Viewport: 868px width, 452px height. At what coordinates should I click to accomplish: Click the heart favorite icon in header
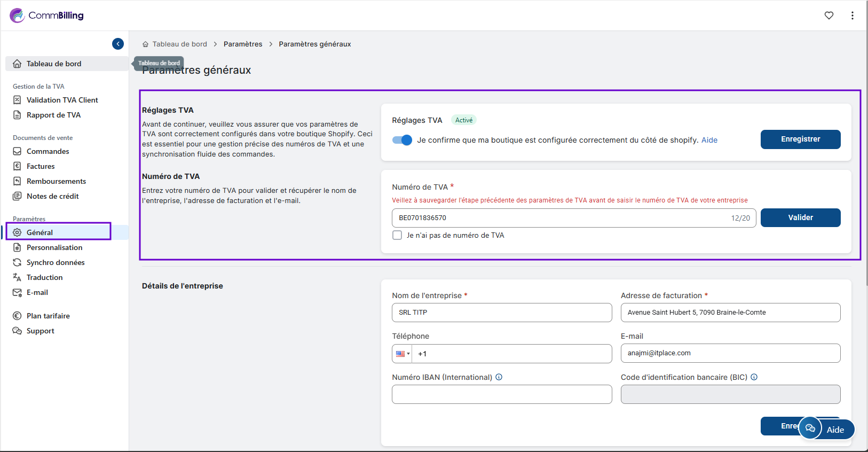pyautogui.click(x=828, y=15)
